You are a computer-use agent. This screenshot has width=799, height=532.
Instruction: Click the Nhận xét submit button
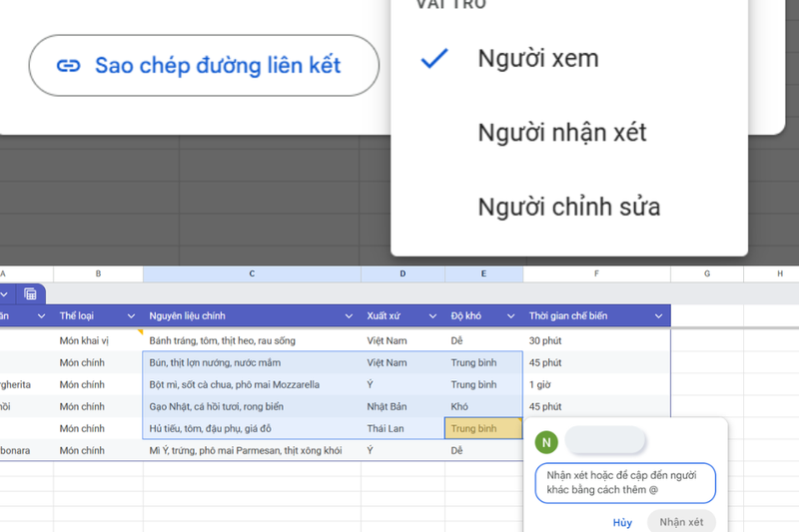pyautogui.click(x=681, y=522)
